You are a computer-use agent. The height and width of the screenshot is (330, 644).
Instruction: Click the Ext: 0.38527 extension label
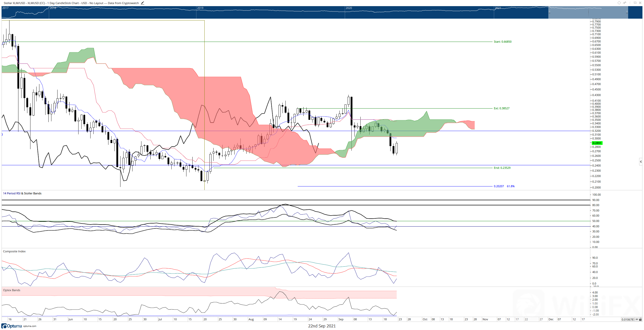coord(501,108)
